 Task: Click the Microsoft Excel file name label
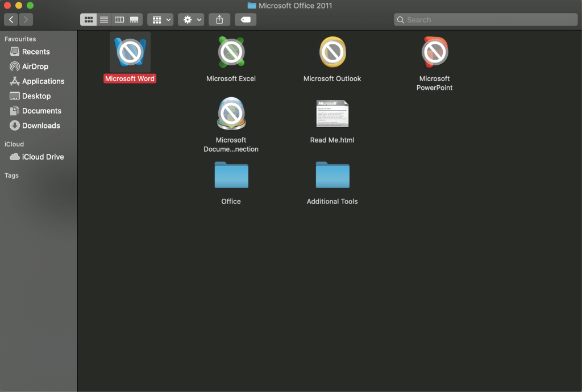(x=231, y=78)
